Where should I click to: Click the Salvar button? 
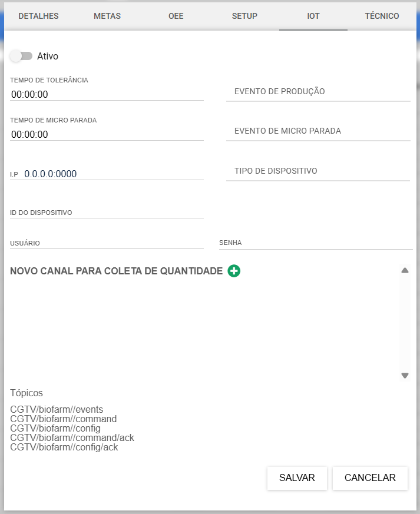click(x=297, y=478)
